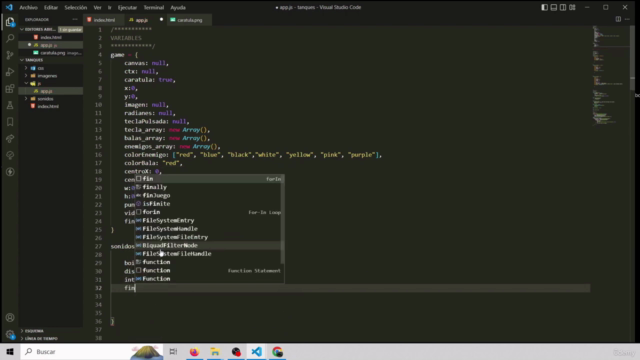Open Task View on the taskbar
Viewport: 640px width, 360px height.
click(173, 351)
